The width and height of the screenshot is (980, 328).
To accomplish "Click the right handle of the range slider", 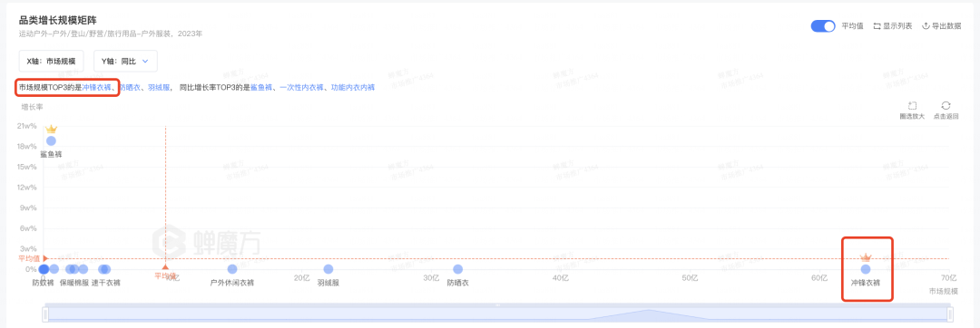I will click(951, 314).
